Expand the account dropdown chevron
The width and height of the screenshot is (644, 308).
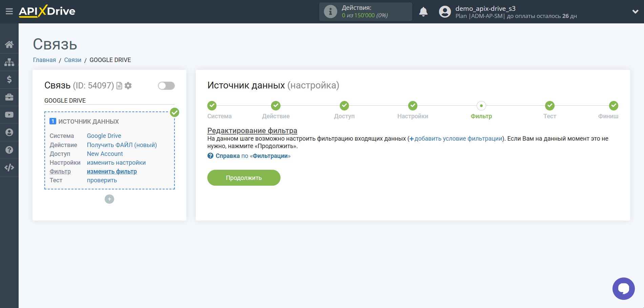click(635, 12)
